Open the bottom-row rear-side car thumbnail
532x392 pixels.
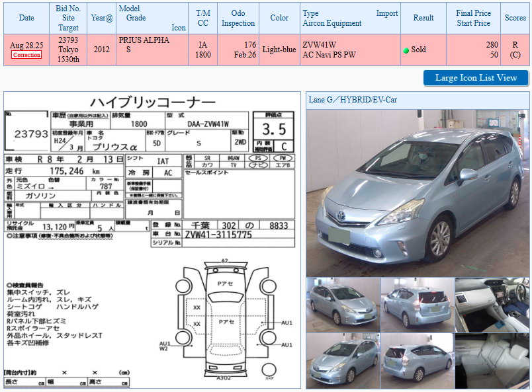(417, 360)
